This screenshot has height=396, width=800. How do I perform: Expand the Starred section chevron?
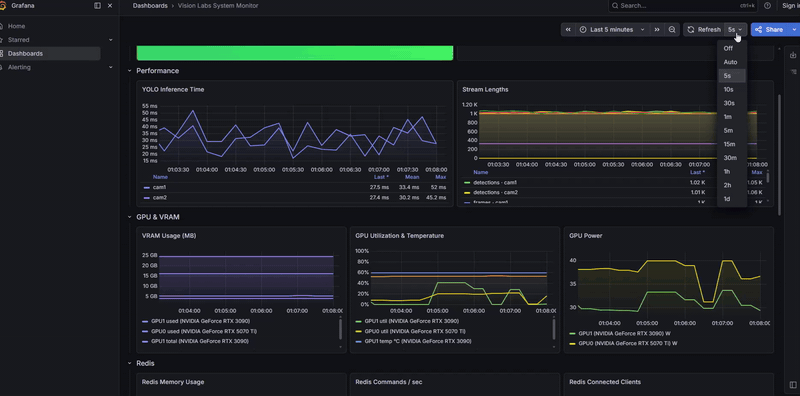click(x=111, y=40)
